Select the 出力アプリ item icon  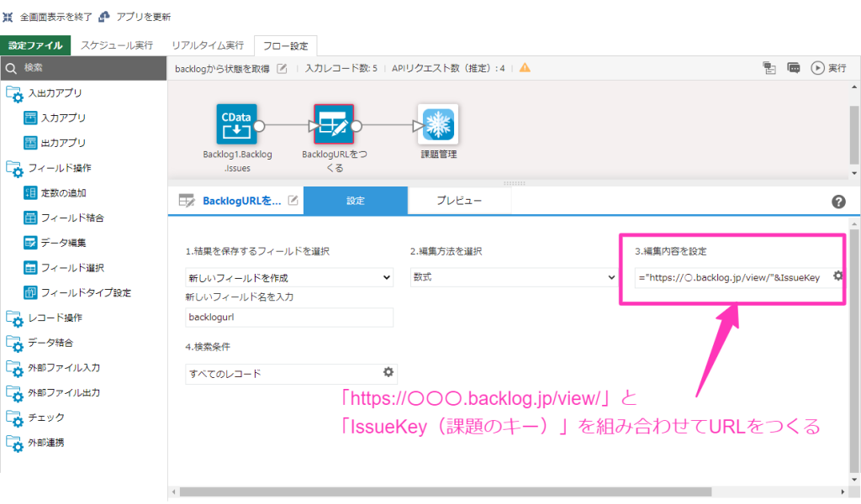(x=30, y=143)
